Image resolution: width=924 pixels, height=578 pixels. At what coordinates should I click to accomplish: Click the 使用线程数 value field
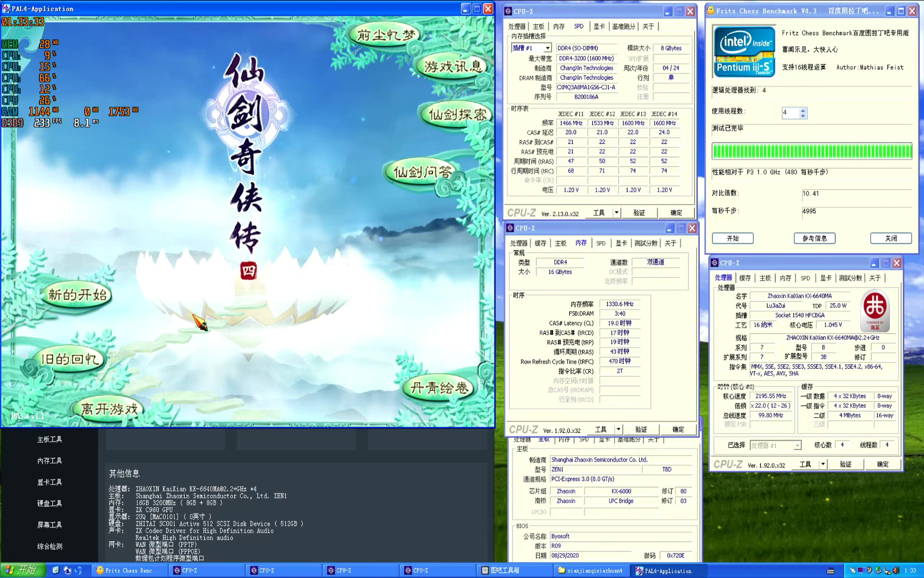point(790,113)
